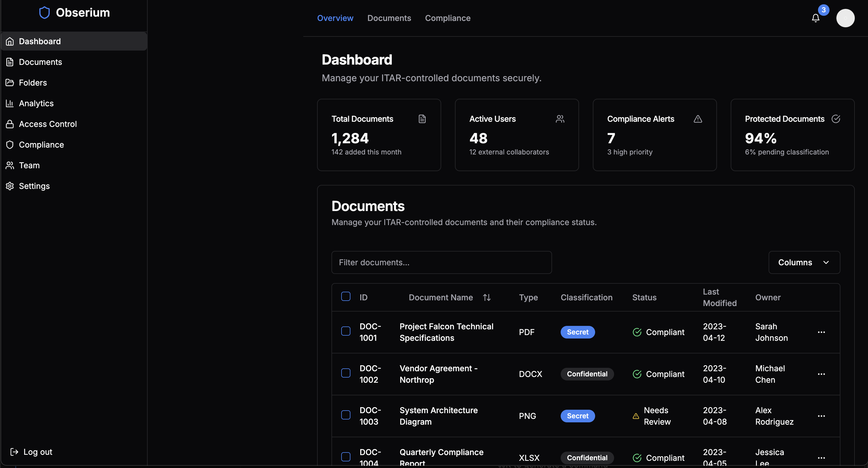The image size is (868, 468).
Task: Open Analytics from the sidebar
Action: [10, 103]
